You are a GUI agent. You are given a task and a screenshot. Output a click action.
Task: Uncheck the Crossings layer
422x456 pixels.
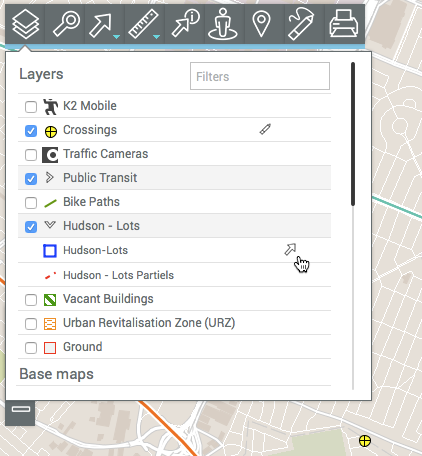pos(31,131)
